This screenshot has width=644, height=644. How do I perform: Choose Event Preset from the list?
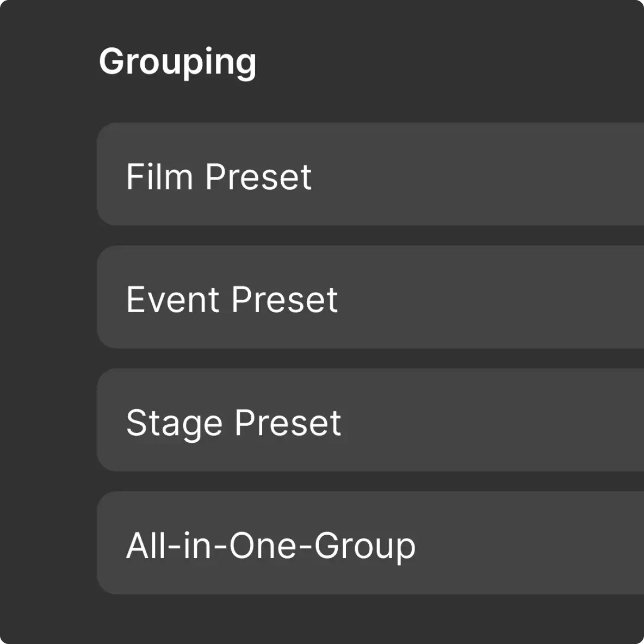point(370,298)
